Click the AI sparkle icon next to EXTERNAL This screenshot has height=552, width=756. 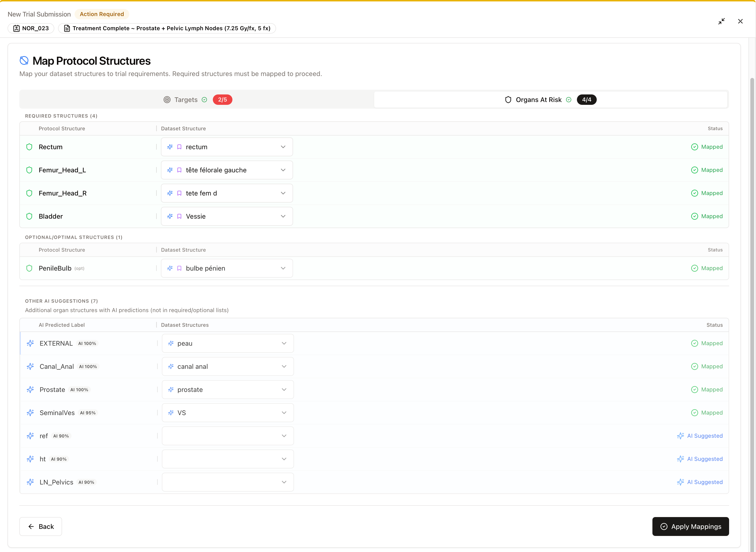click(30, 344)
